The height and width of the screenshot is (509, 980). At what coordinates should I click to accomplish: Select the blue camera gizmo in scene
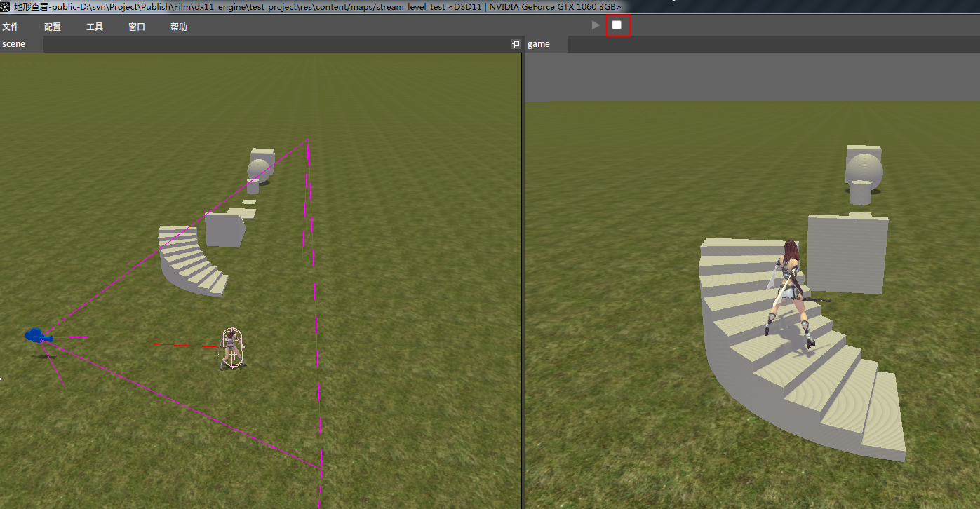point(36,336)
